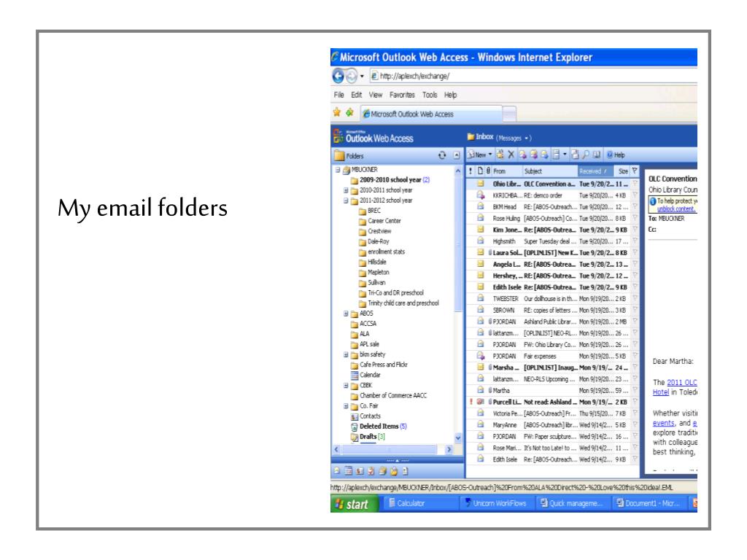Open Calendar shortcut icon in bottom navigation bar

point(349,471)
